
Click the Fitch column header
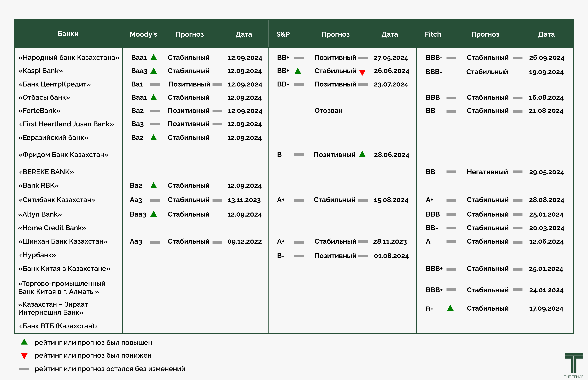[x=433, y=34]
